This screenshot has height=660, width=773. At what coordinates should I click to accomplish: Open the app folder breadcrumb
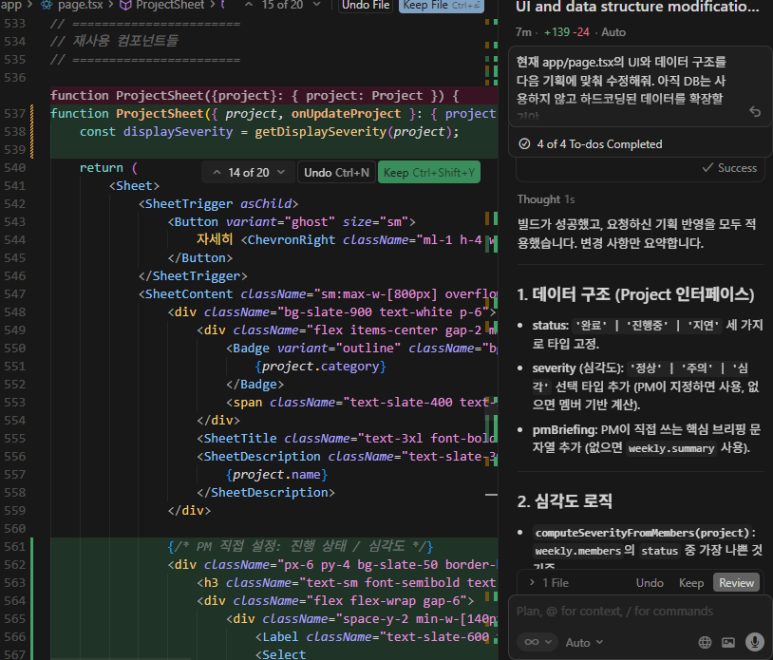(11, 5)
